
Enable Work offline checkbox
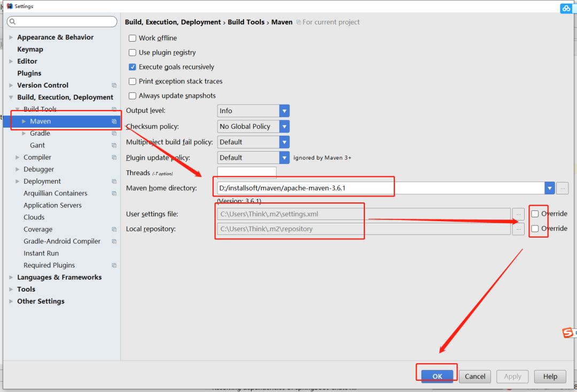click(132, 38)
